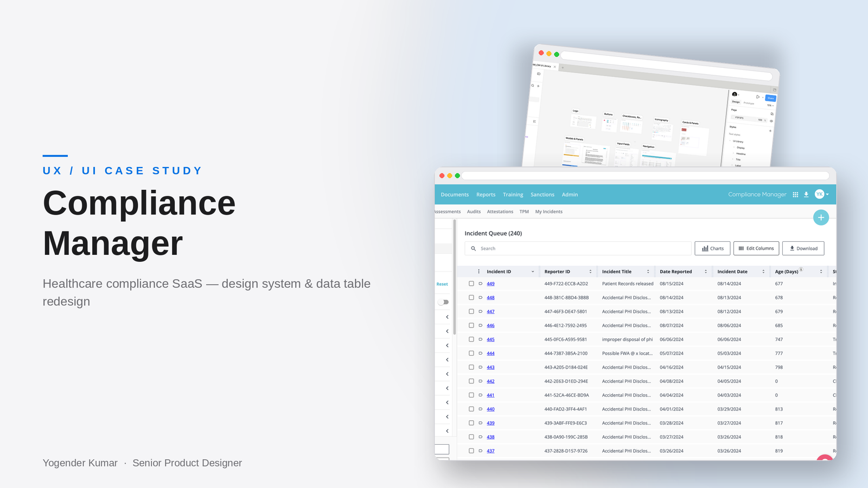The image size is (868, 488).
Task: Expand the filter chevron beside row 447
Action: click(447, 317)
